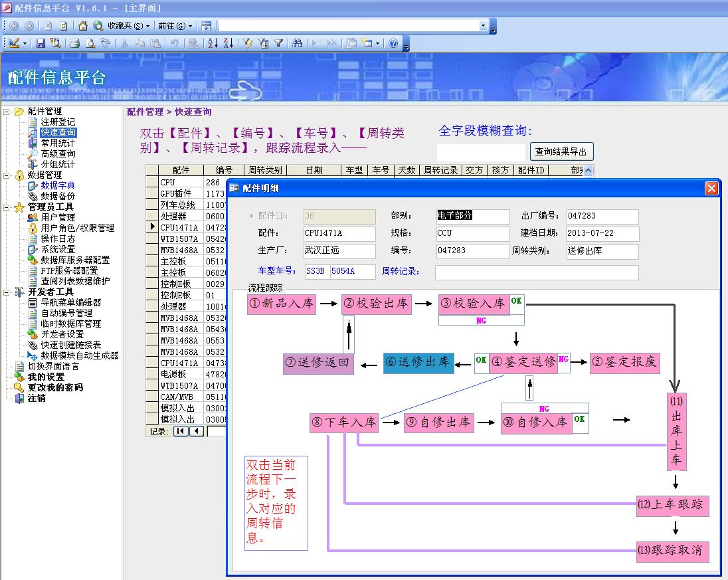The width and height of the screenshot is (728, 580).
Task: Click the Search the Web globe icon
Action: click(x=98, y=26)
